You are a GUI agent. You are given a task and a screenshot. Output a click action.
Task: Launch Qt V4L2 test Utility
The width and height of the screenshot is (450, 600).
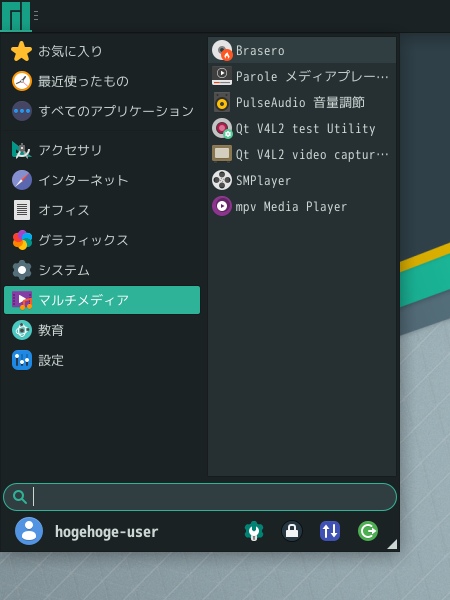coord(302,129)
